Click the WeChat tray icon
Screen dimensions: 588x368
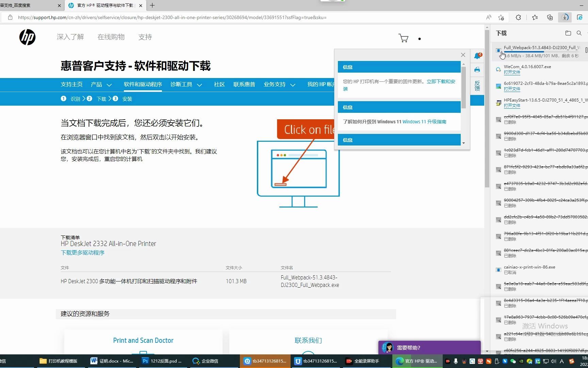pyautogui.click(x=513, y=361)
